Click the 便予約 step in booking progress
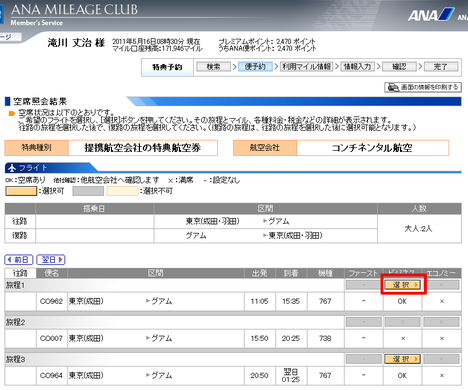The width and height of the screenshot is (468, 390). [255, 67]
